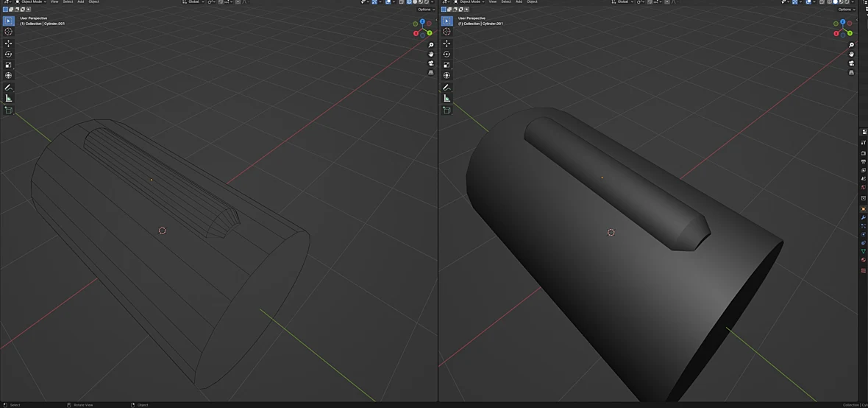The width and height of the screenshot is (868, 408).
Task: Click the zoom magnifier in left viewport
Action: pos(430,45)
